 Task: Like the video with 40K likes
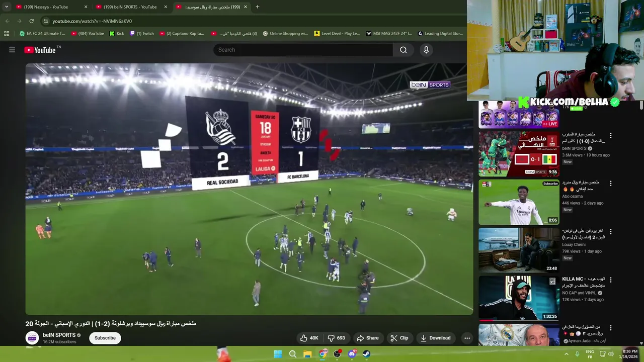point(309,338)
